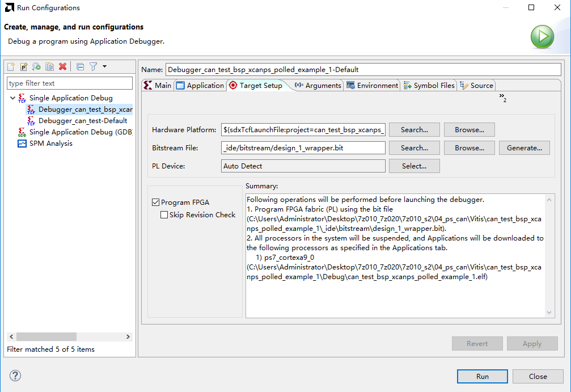Switch to the Source tab
The image size is (571, 392).
(476, 85)
